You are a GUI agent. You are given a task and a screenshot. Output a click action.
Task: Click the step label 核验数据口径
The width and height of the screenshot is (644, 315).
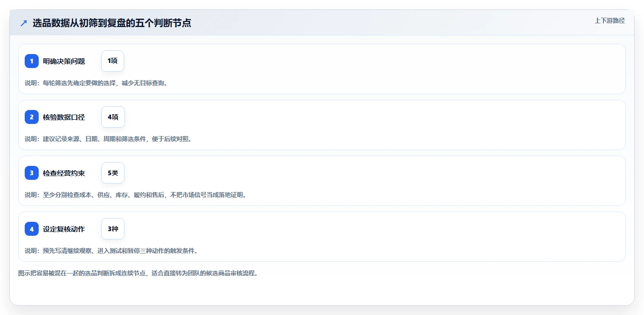click(x=64, y=117)
